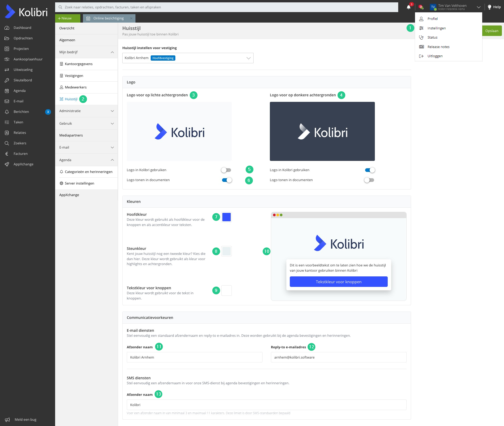Image resolution: width=504 pixels, height=426 pixels.
Task: Click the green Nieuw button
Action: tap(68, 18)
